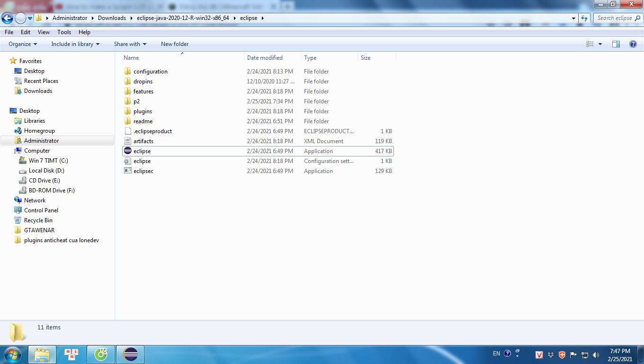The image size is (644, 364).
Task: Select CD Drive (E:) in the navigation pane
Action: [45, 181]
